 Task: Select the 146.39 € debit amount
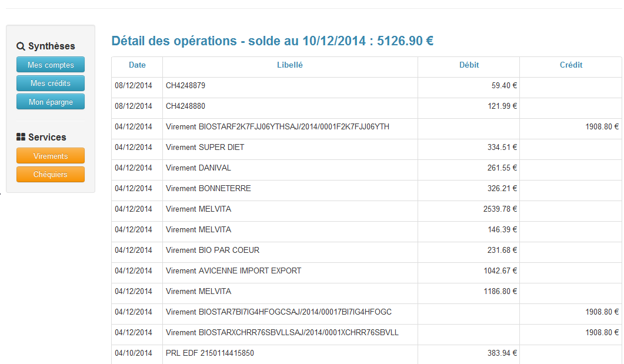502,229
